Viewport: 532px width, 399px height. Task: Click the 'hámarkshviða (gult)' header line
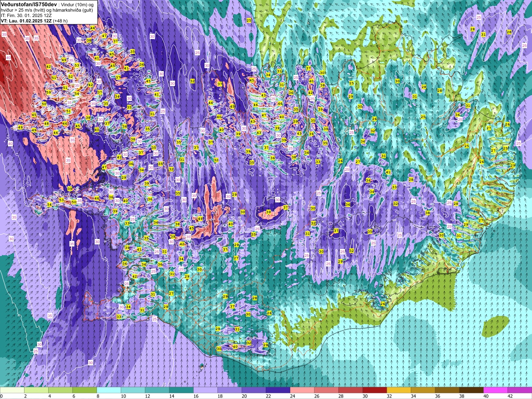(72, 10)
